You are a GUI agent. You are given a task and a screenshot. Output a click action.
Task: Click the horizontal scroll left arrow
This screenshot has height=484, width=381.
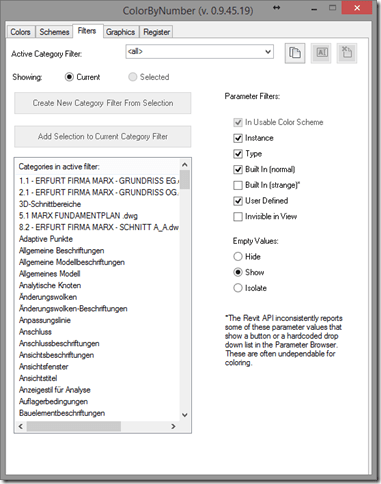(x=21, y=426)
